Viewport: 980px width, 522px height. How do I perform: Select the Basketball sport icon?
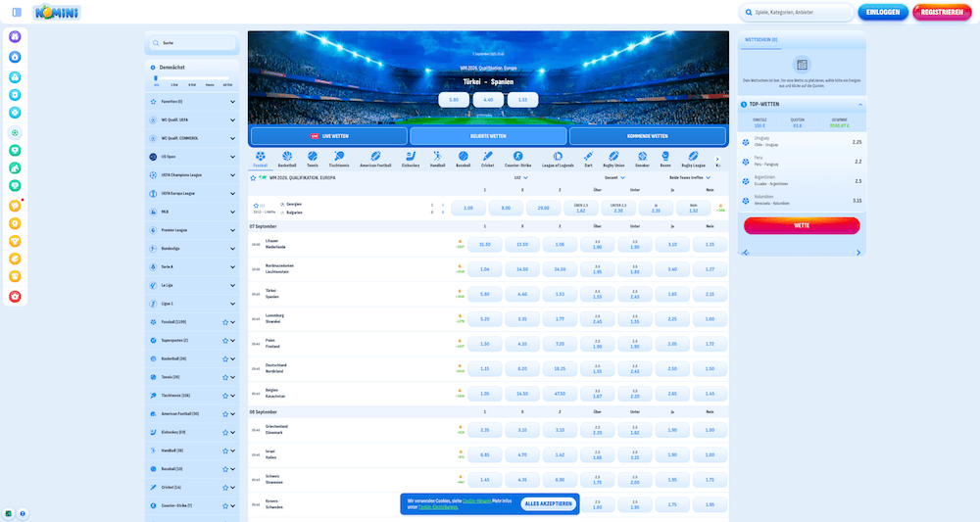click(x=287, y=158)
